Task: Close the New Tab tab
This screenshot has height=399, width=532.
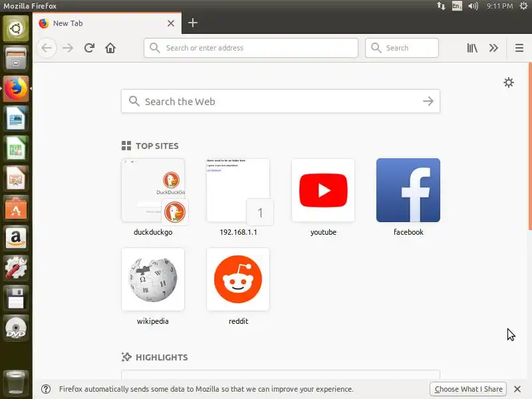Action: pos(171,23)
